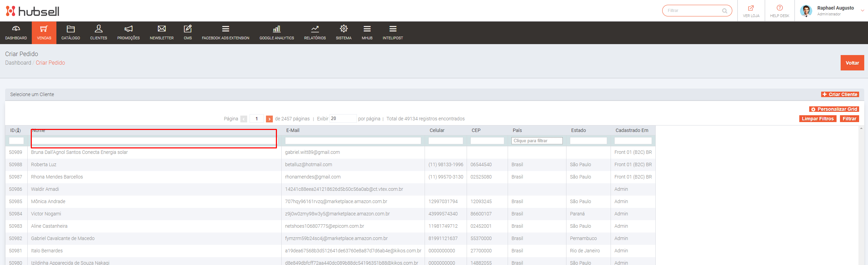Go to the next page arrow
868x265 pixels.
point(269,119)
